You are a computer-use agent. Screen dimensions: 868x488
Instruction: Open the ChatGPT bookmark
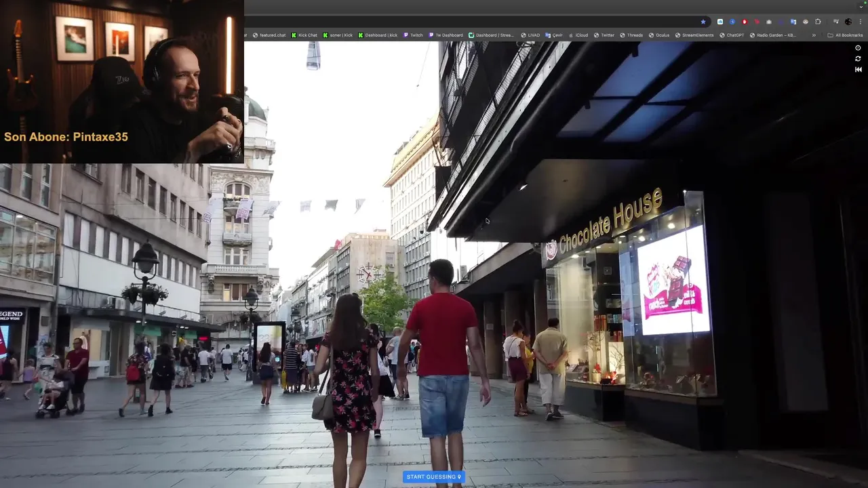coord(732,35)
